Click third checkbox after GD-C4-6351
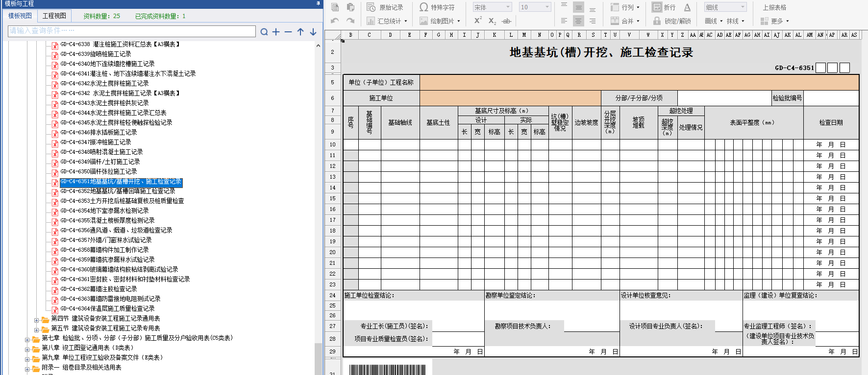The width and height of the screenshot is (868, 375). 844,68
